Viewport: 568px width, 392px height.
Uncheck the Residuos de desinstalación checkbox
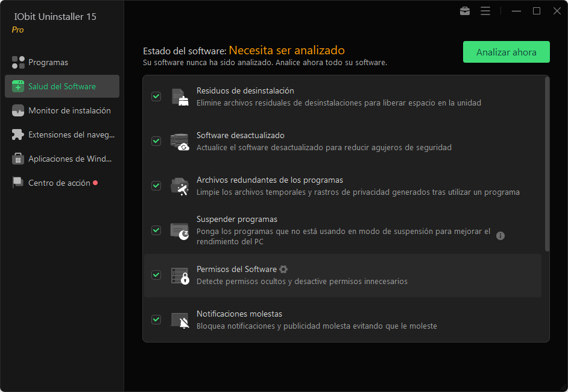coord(156,96)
